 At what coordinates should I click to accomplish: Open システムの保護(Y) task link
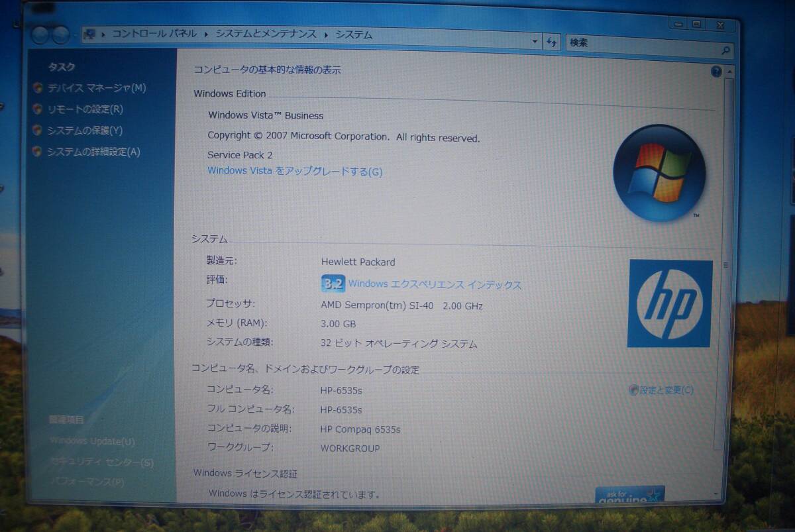point(85,131)
